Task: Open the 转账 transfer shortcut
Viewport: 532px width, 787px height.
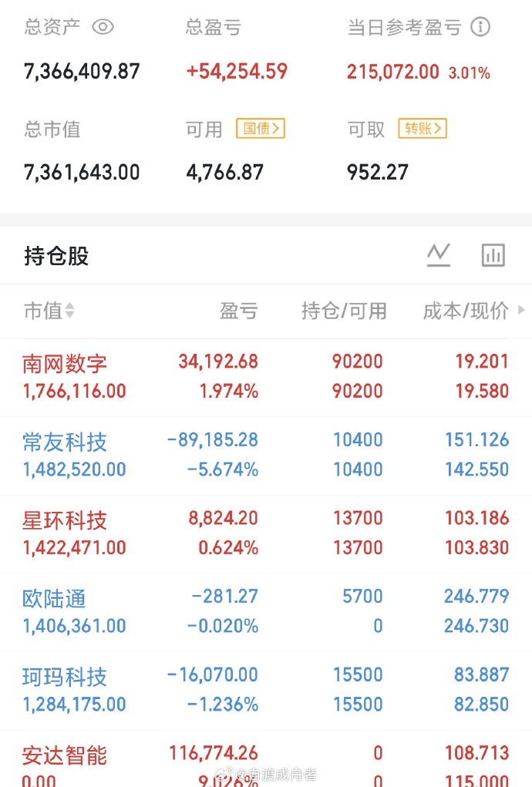Action: (x=421, y=129)
